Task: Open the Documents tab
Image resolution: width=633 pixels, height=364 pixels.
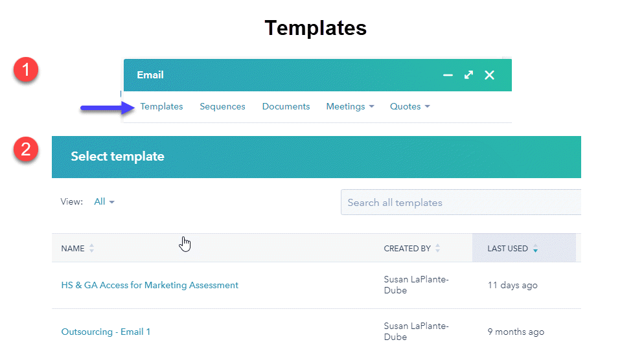Action: (286, 106)
